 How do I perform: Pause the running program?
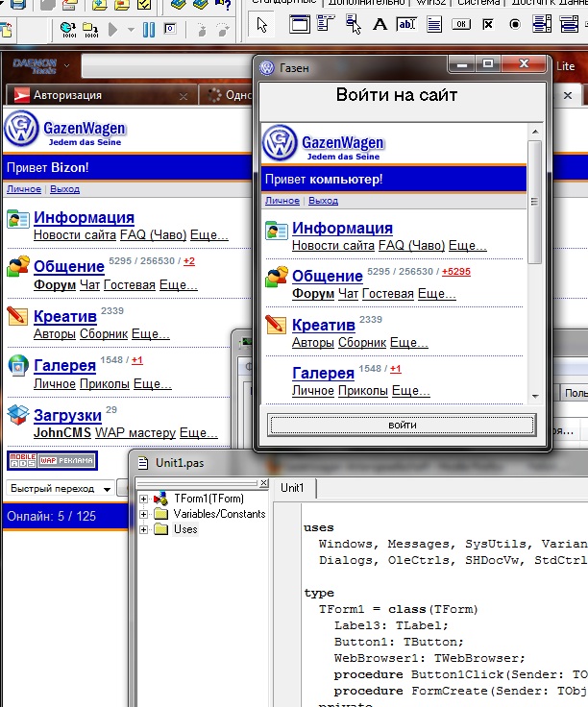pyautogui.click(x=149, y=30)
